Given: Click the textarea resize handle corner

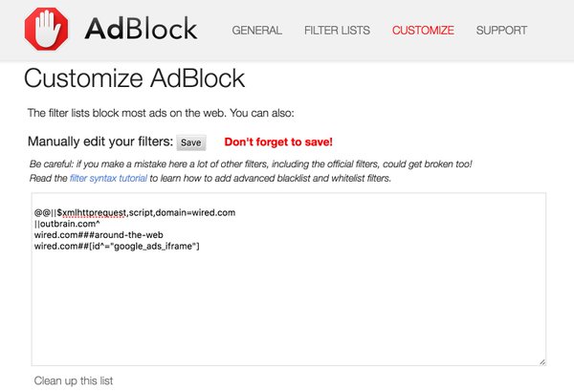Looking at the screenshot, I should point(542,362).
